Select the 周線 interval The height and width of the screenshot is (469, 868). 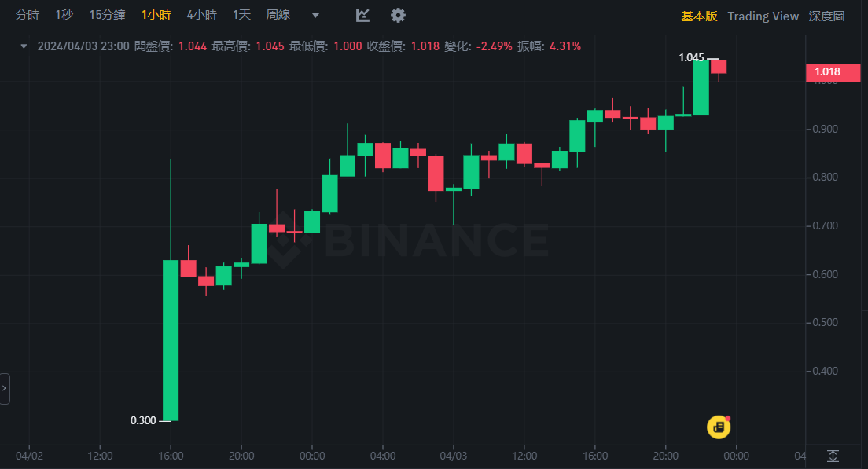point(278,16)
